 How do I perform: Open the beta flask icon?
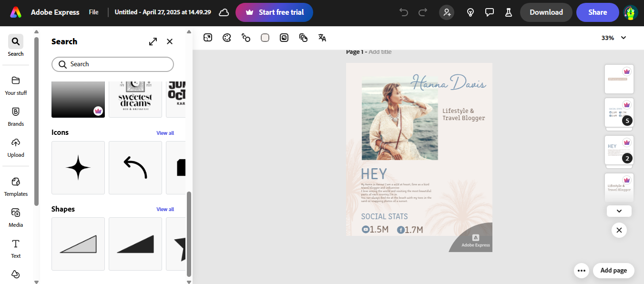pos(508,12)
